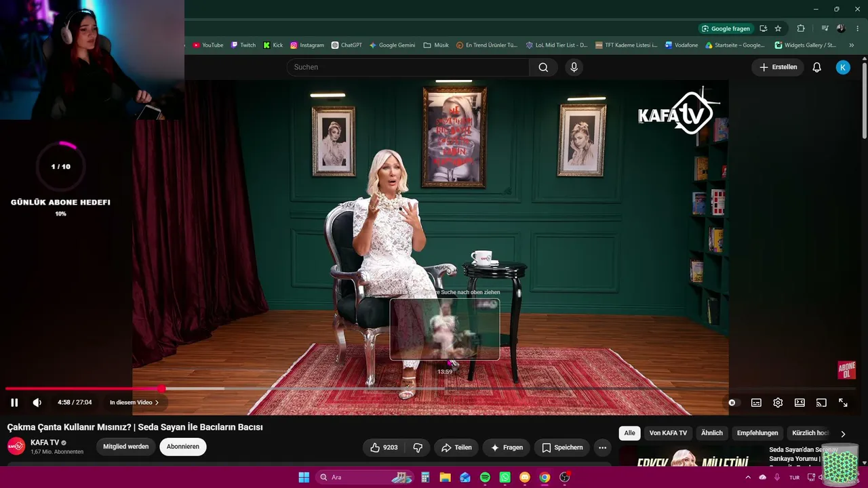
Task: Select the Empfehlungen filter chip
Action: tap(757, 433)
